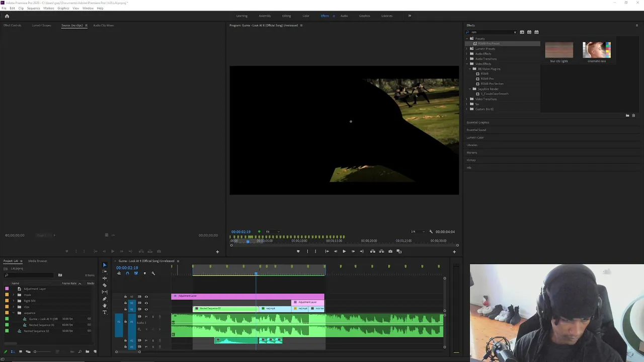This screenshot has width=644, height=362.
Task: Open Lumetri Color panel
Action: 475,138
